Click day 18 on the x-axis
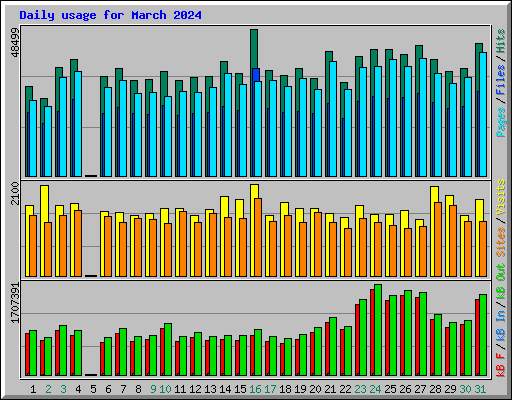Screen dimensions: 512x400 (x=285, y=389)
